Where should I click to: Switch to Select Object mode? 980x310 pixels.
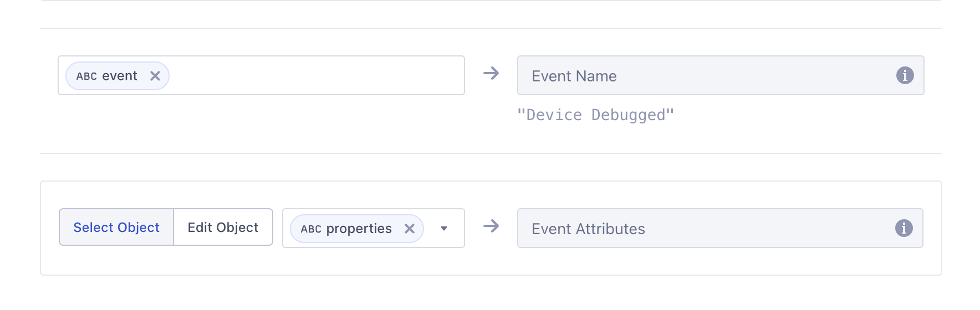tap(116, 228)
